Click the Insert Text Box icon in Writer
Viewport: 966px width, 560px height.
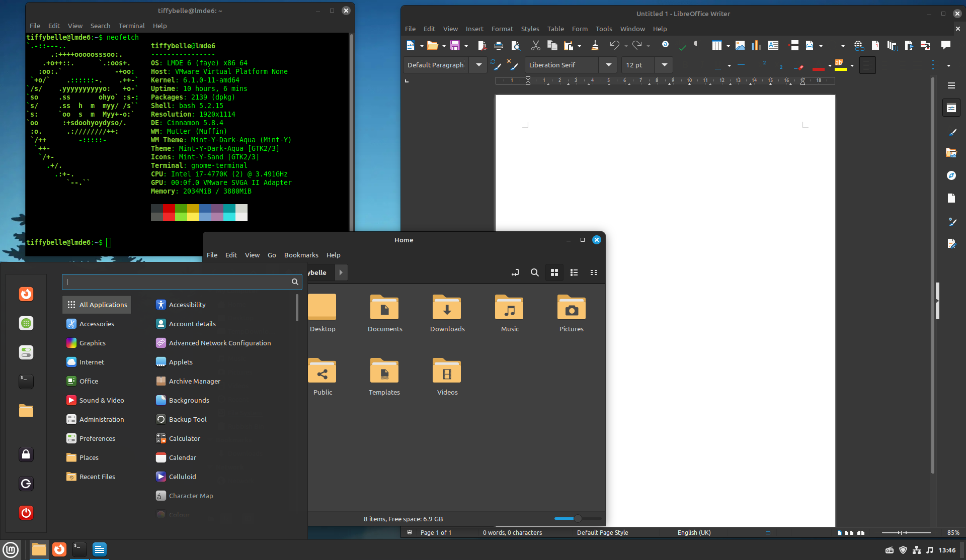pos(773,46)
